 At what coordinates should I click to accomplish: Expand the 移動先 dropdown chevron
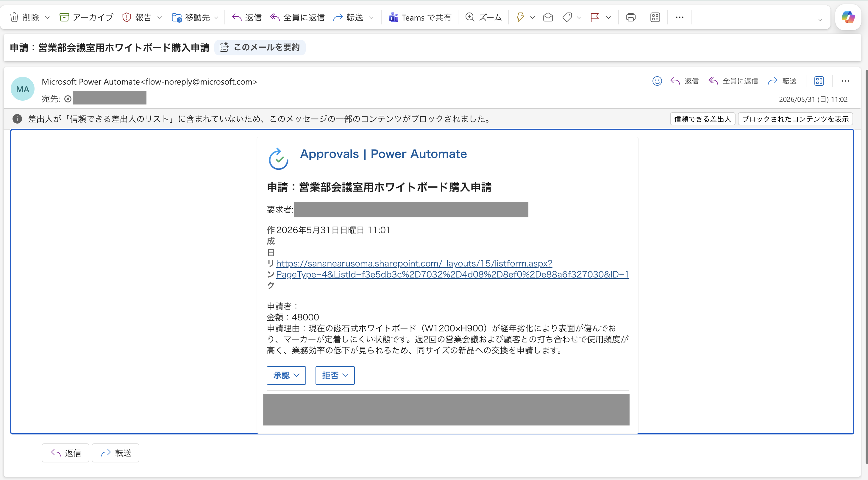(216, 17)
